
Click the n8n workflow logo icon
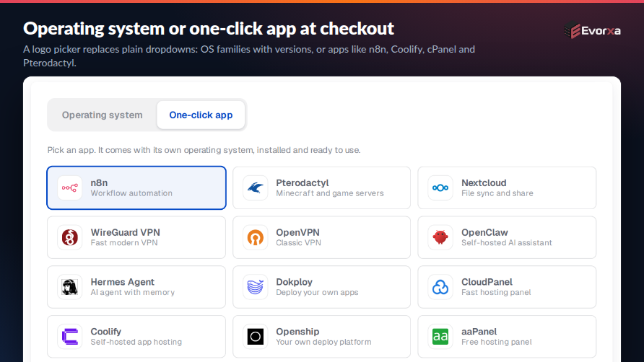click(x=70, y=188)
